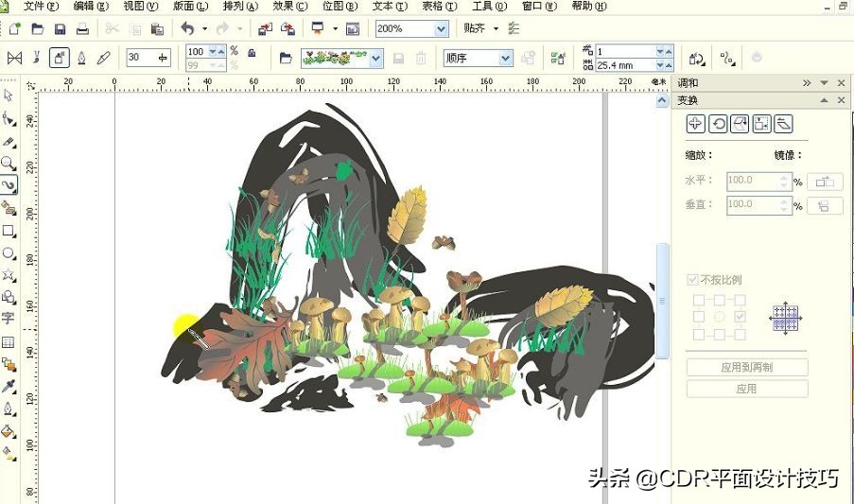Select the top-right anchor point checkbox
The height and width of the screenshot is (504, 854).
point(740,300)
